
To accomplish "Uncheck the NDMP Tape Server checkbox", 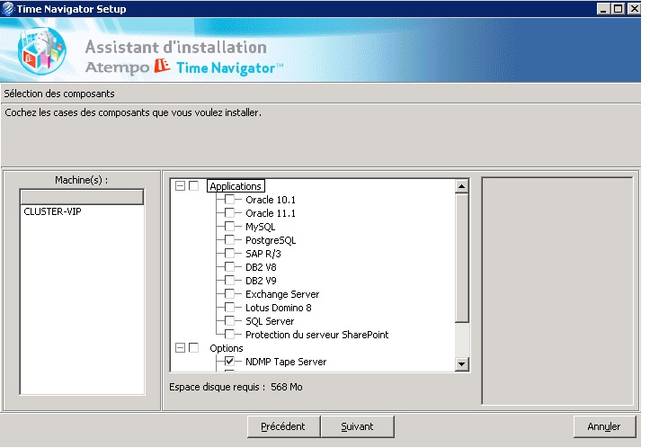I will pyautogui.click(x=230, y=361).
